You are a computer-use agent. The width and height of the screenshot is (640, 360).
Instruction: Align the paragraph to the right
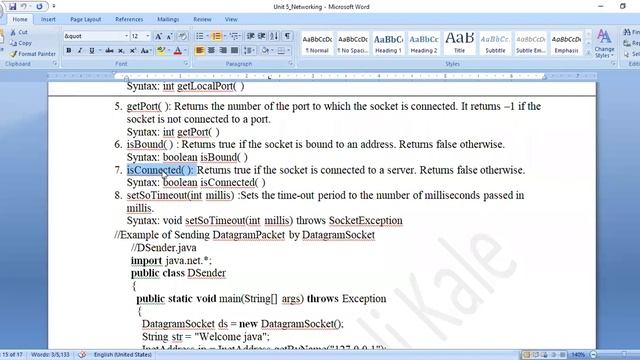[223, 51]
